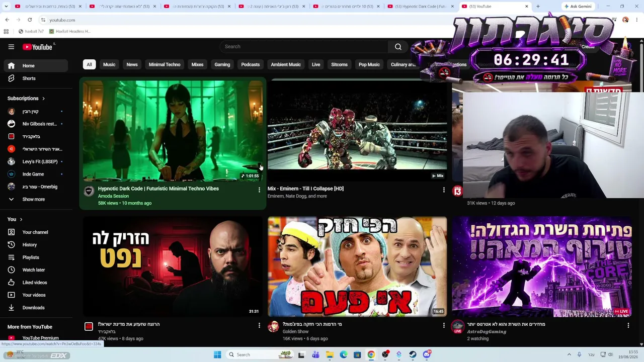Image resolution: width=644 pixels, height=362 pixels.
Task: Open Steam from the taskbar
Action: pos(413,355)
